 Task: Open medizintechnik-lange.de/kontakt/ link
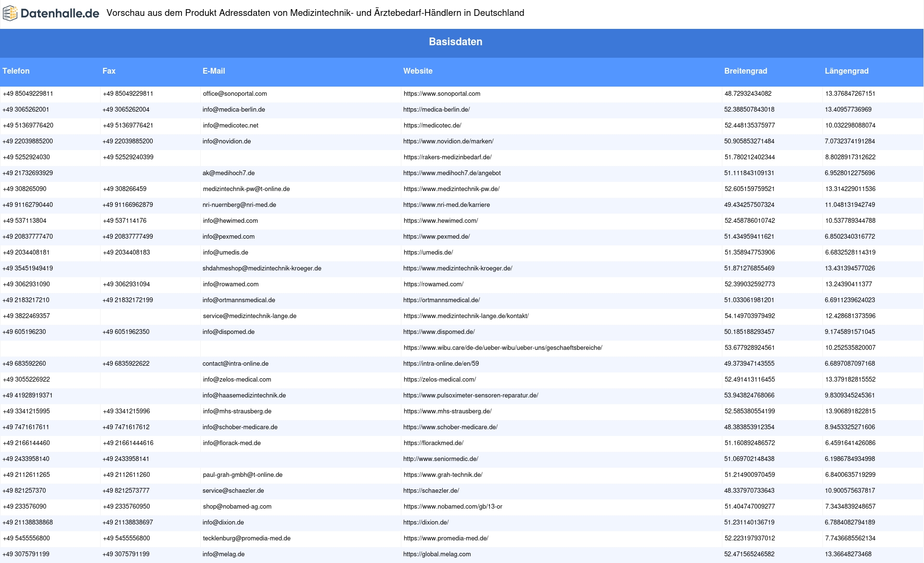coord(466,316)
